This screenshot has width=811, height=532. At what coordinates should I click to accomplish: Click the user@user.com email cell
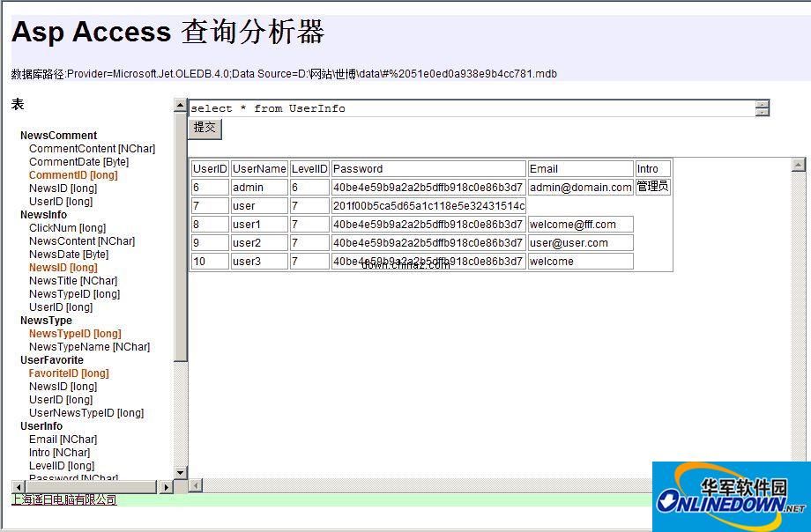point(580,243)
